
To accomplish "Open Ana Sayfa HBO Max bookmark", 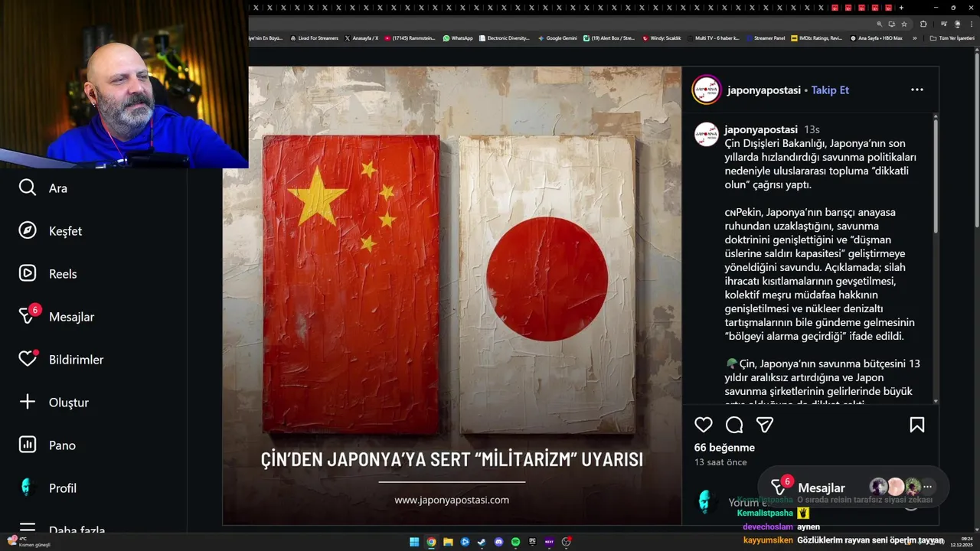I will tap(877, 37).
